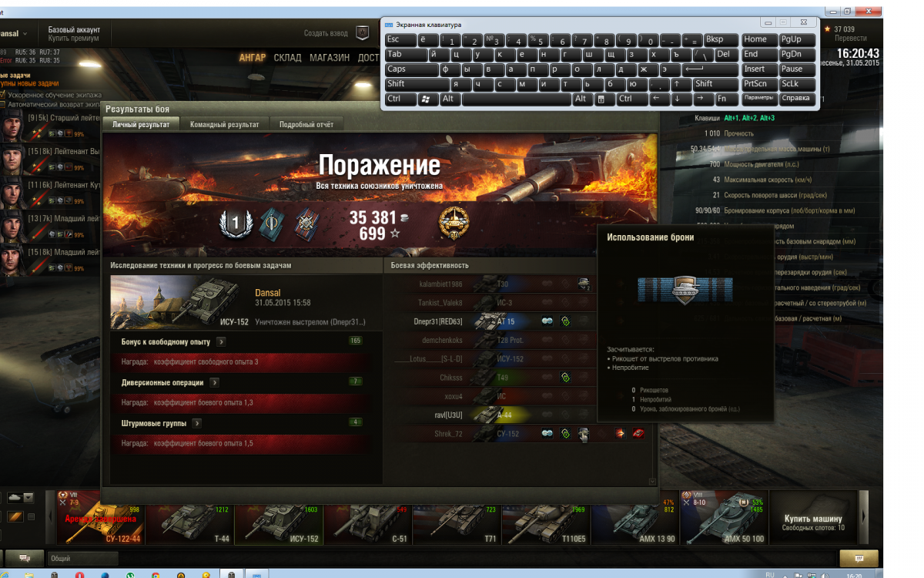The width and height of the screenshot is (924, 578).
Task: Click spotted icon in Shrek_72 row
Action: coord(547,434)
